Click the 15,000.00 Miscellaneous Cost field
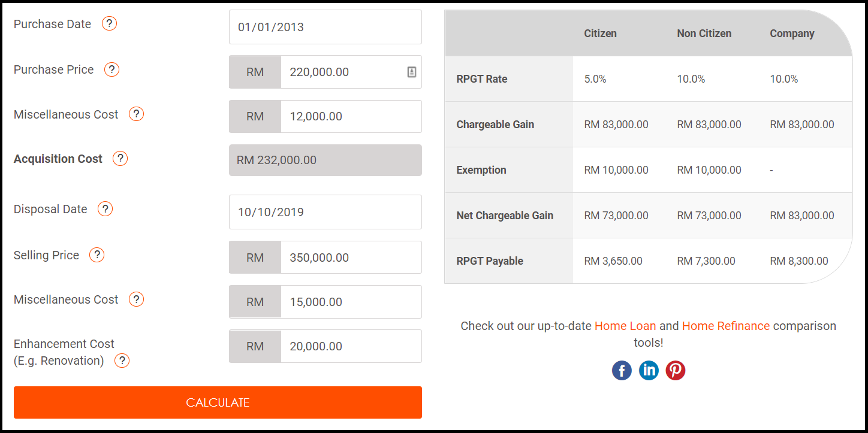 350,302
